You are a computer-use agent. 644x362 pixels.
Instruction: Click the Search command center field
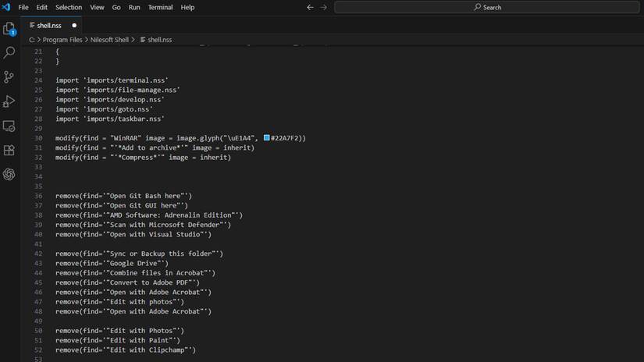point(487,7)
